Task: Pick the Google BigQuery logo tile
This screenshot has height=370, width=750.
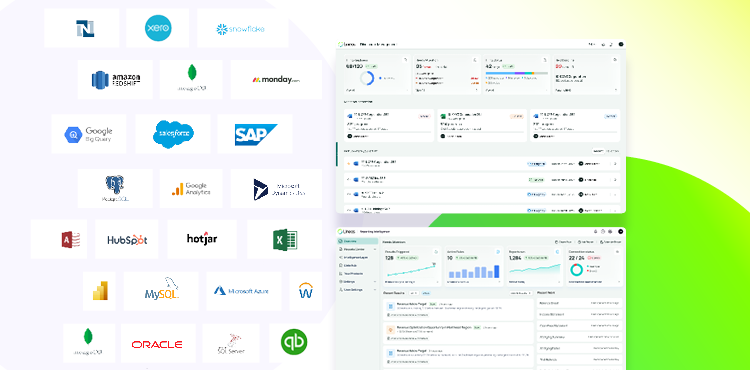Action: (89, 134)
